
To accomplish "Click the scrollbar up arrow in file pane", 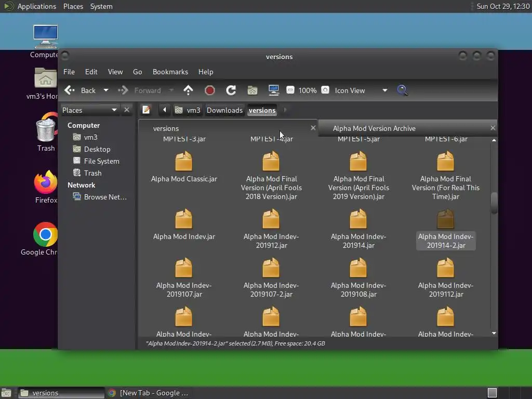I will 494,140.
